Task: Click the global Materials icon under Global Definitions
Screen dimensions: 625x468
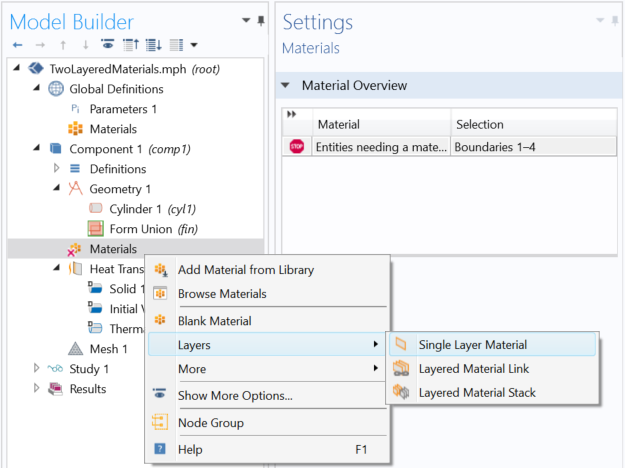Action: [75, 129]
